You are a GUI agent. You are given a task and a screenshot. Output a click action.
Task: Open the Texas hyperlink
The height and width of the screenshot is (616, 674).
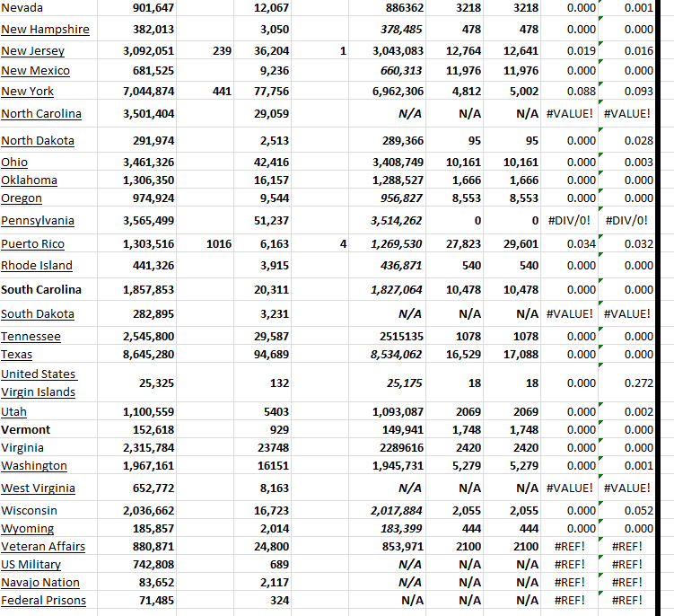coord(17,355)
